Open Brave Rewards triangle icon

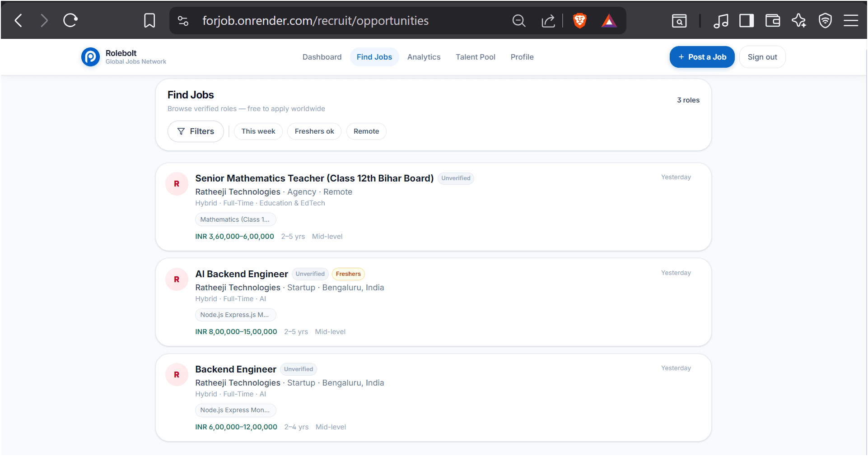tap(609, 21)
